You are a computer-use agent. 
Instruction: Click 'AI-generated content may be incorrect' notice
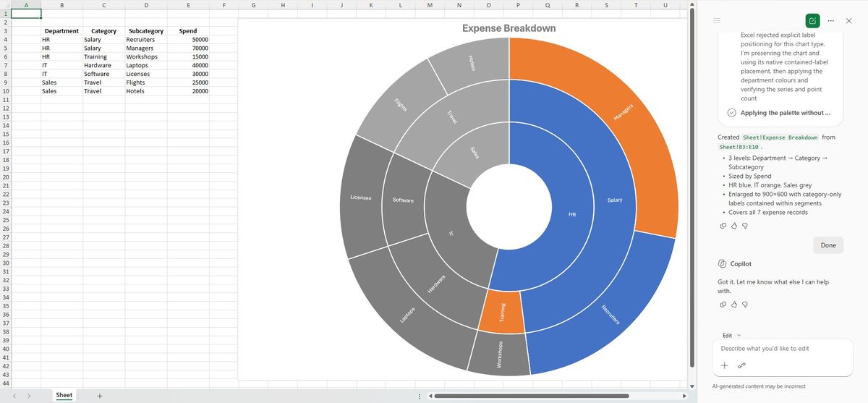point(758,386)
